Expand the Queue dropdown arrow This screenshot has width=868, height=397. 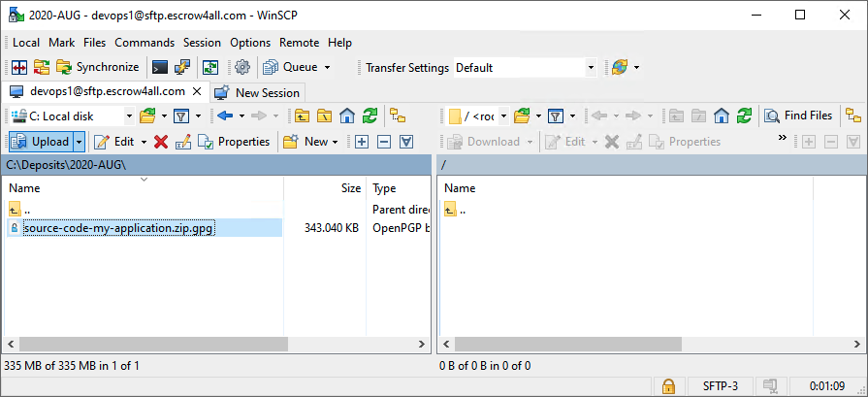click(x=327, y=68)
